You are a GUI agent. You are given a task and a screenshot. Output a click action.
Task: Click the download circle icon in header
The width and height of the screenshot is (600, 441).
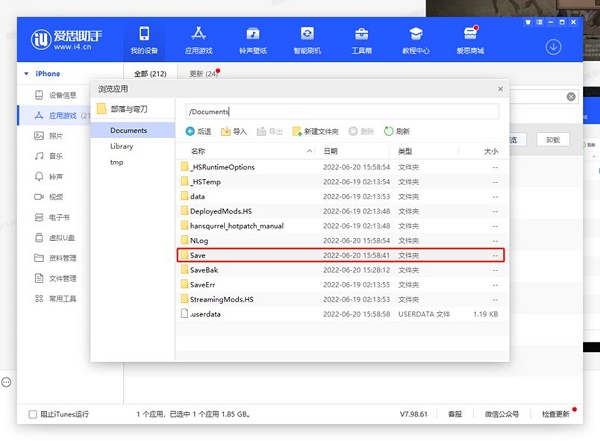pyautogui.click(x=553, y=47)
